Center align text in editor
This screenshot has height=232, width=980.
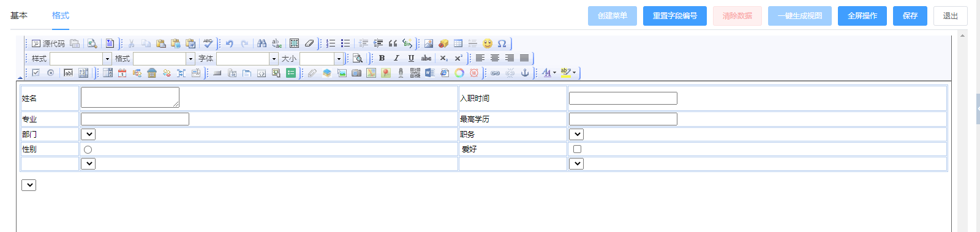click(495, 58)
